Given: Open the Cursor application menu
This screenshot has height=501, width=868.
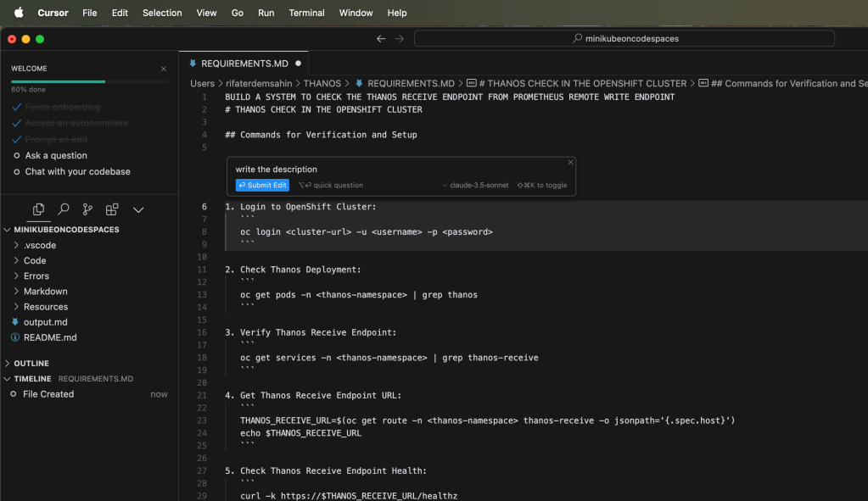Looking at the screenshot, I should [53, 13].
